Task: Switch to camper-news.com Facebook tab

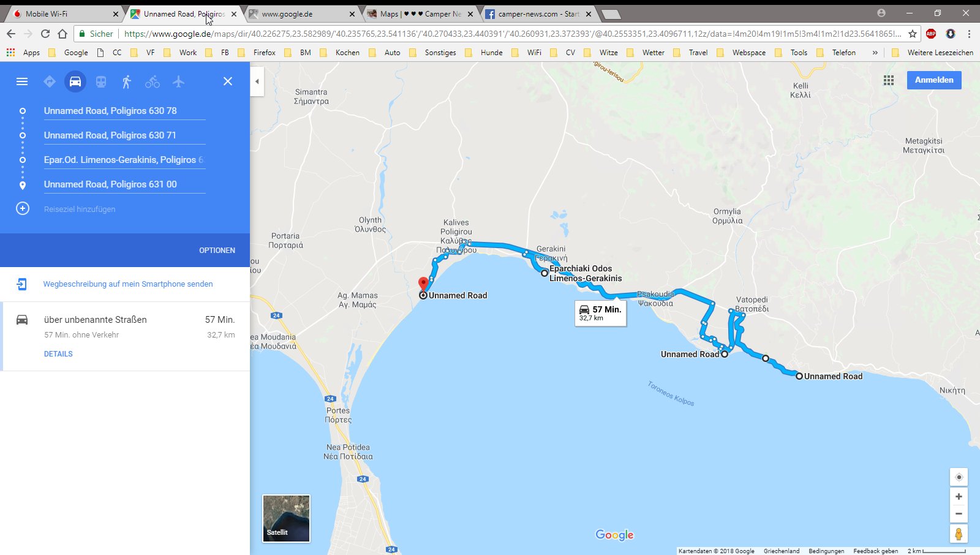Action: coord(537,13)
